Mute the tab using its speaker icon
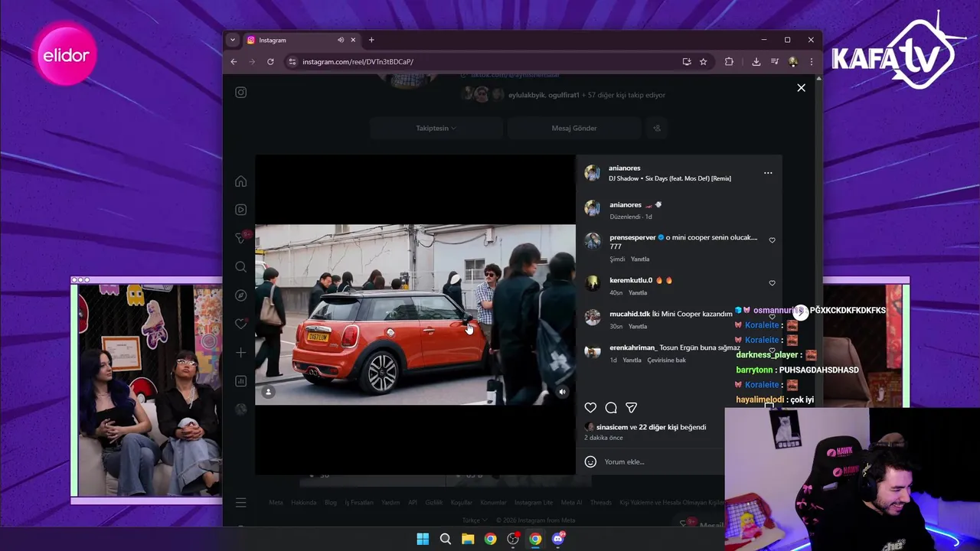This screenshot has width=980, height=551. click(x=341, y=40)
